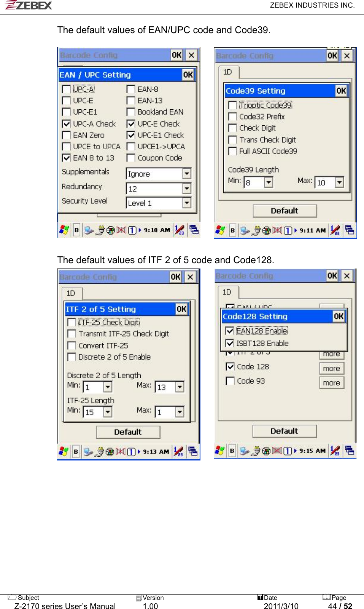Click Start flag in 9:10 AM taskbar

(x=64, y=230)
